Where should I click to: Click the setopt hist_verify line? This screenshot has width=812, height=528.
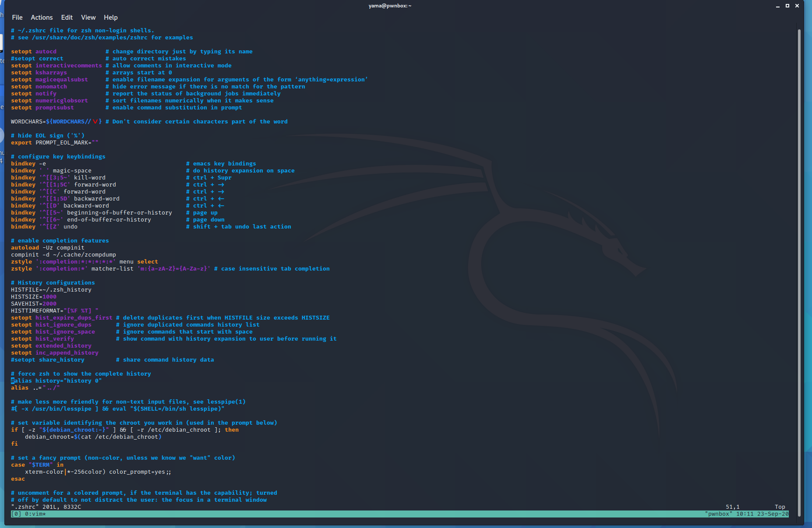click(174, 339)
